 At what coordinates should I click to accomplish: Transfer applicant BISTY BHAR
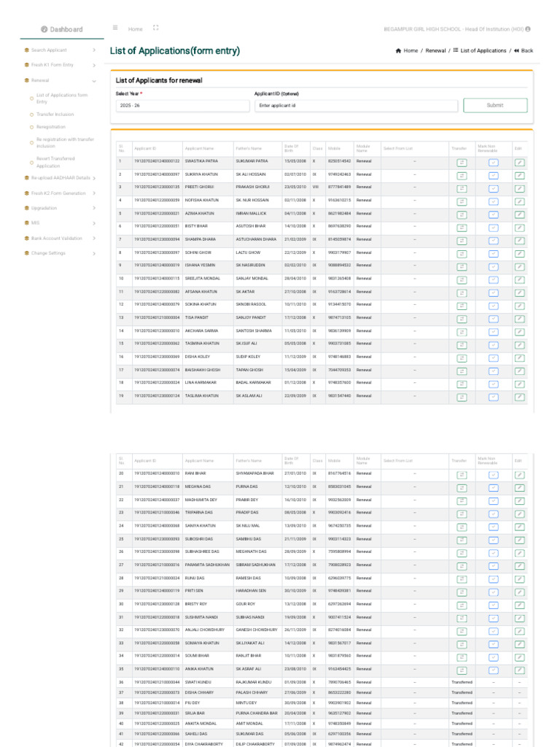(462, 228)
